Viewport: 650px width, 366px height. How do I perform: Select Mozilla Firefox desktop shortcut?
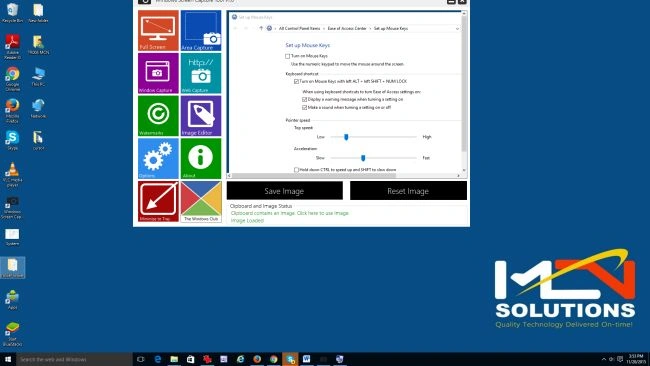click(12, 111)
